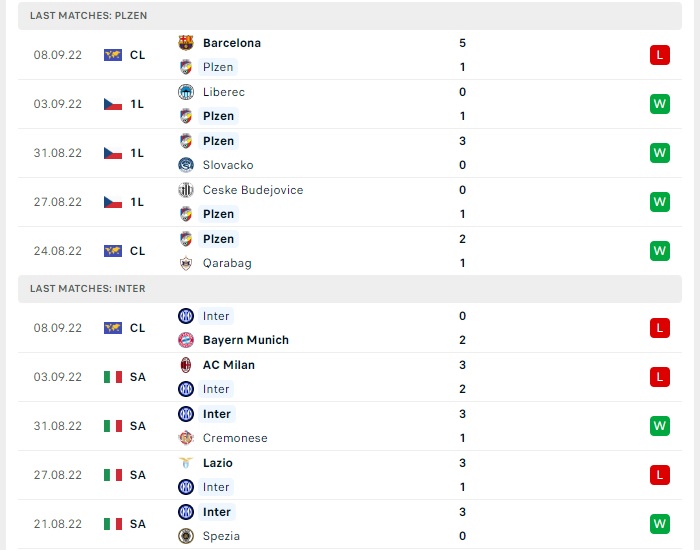Open the Bayern Munich team name
The image size is (700, 550).
point(246,340)
